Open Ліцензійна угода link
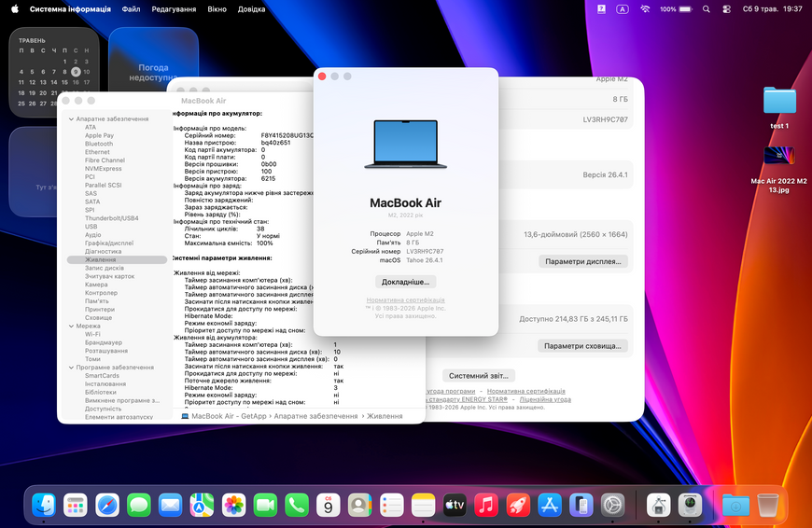This screenshot has width=812, height=528. pyautogui.click(x=545, y=399)
